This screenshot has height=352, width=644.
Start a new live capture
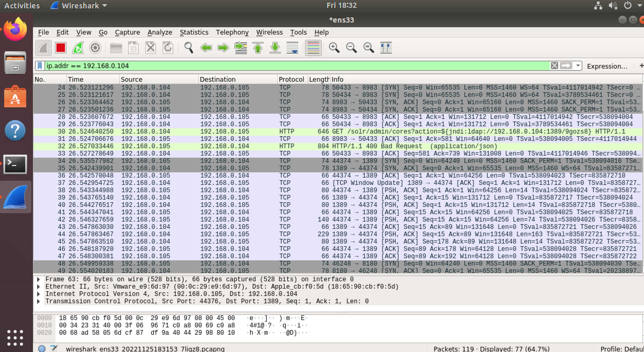point(43,48)
